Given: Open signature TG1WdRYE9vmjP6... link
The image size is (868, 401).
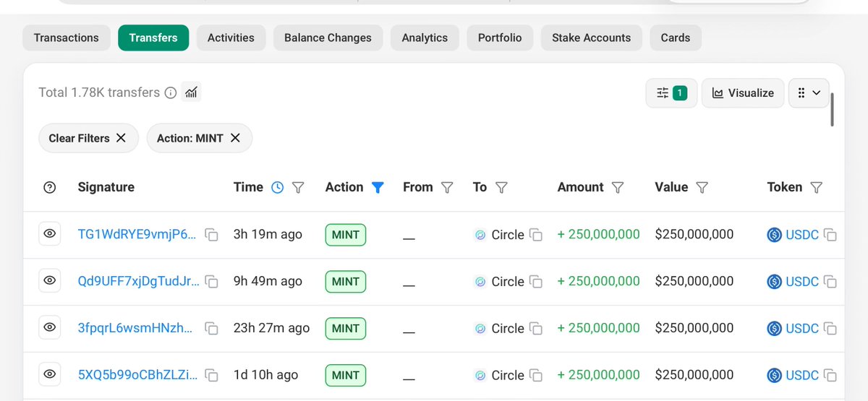Looking at the screenshot, I should pyautogui.click(x=137, y=234).
